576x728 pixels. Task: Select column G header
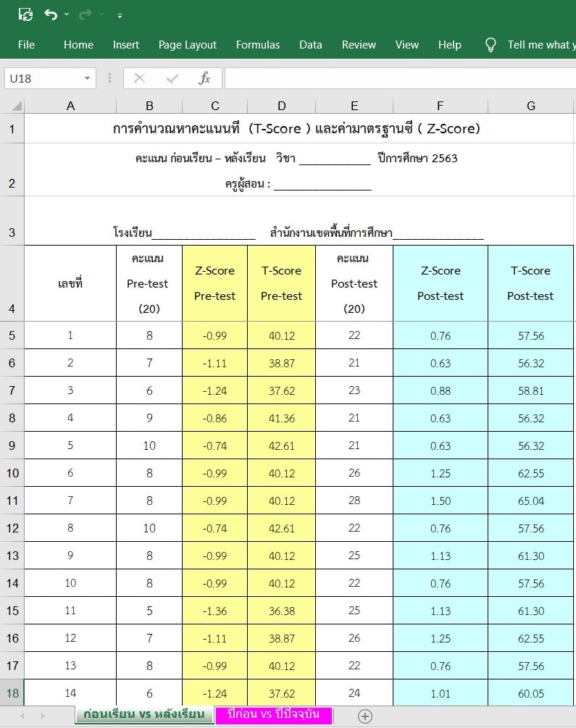[x=531, y=106]
